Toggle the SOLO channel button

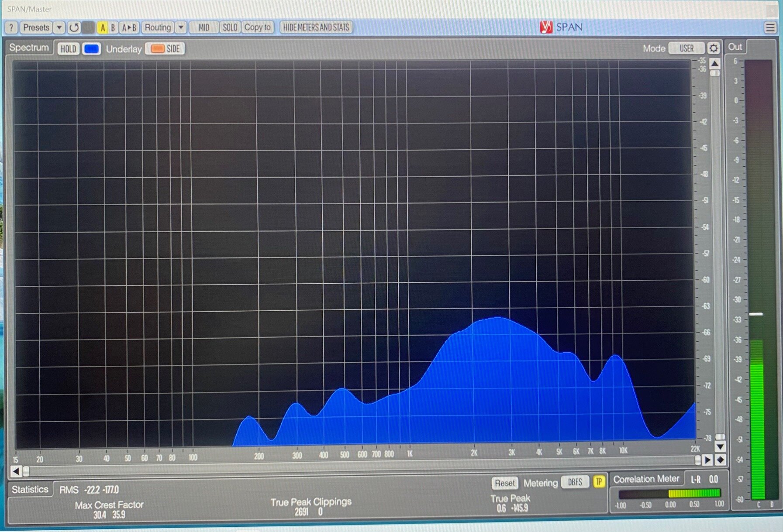coord(230,27)
